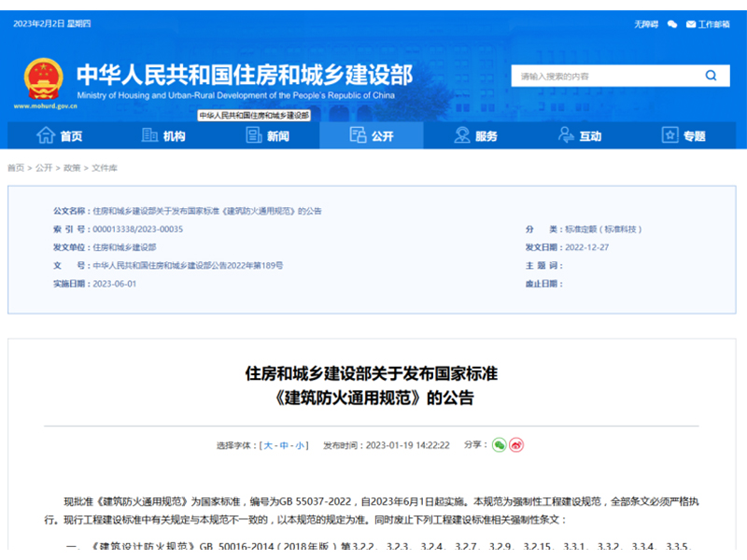This screenshot has width=747, height=560.
Task: Open the WeChat icon in top bar
Action: pyautogui.click(x=671, y=23)
